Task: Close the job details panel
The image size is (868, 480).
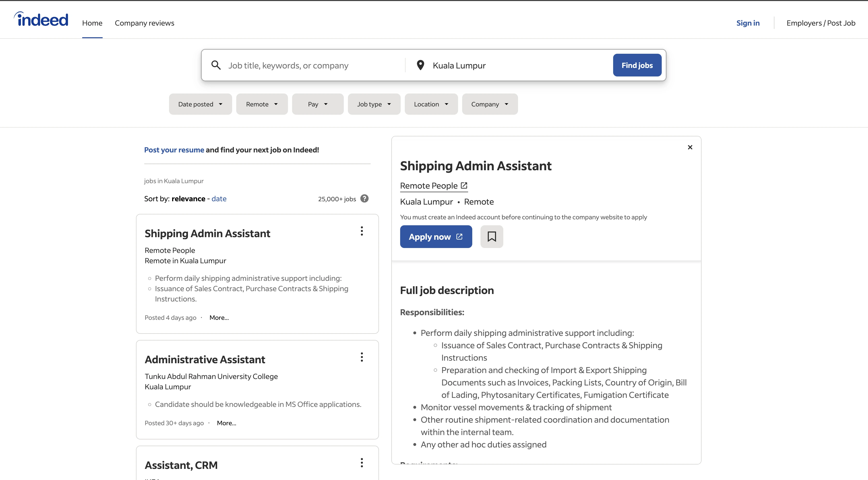Action: [690, 147]
